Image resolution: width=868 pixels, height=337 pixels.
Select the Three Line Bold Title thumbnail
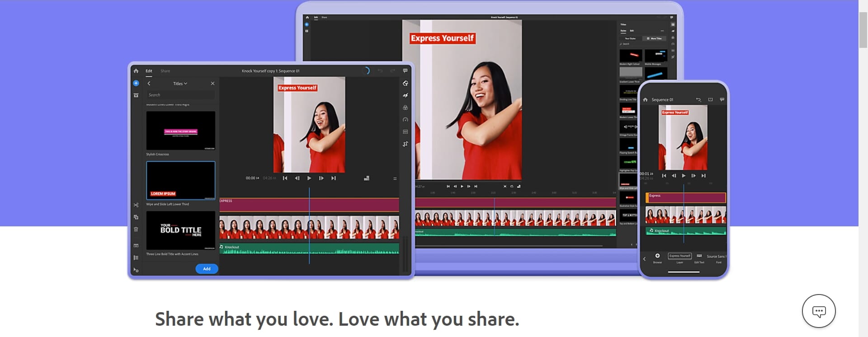180,230
